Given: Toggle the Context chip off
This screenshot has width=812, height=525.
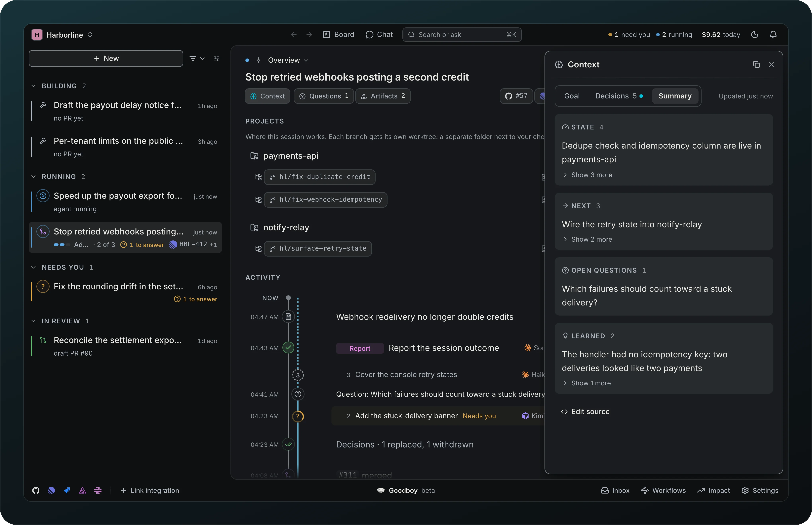Looking at the screenshot, I should click(x=267, y=96).
